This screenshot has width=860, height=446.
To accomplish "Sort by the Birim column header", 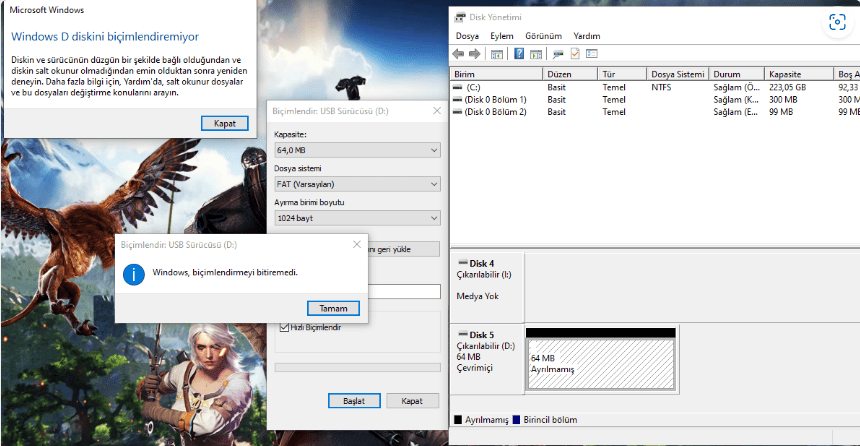I will click(x=496, y=74).
